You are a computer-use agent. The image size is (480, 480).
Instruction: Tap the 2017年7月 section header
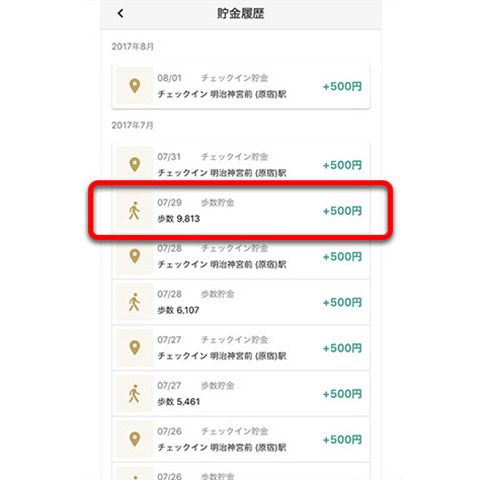coord(133,125)
